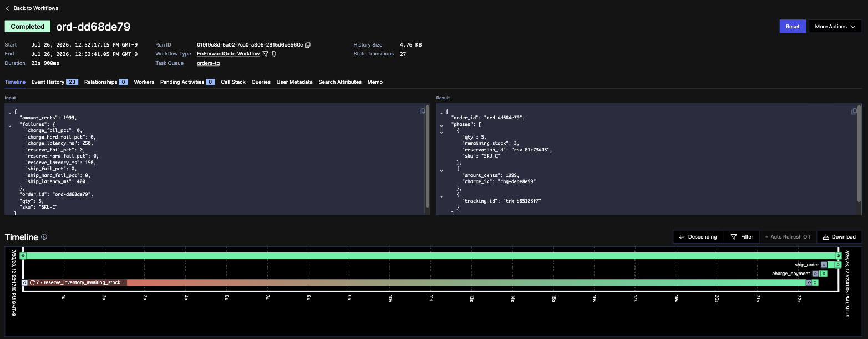Click the Reset workflow button
868x339 pixels.
click(792, 26)
